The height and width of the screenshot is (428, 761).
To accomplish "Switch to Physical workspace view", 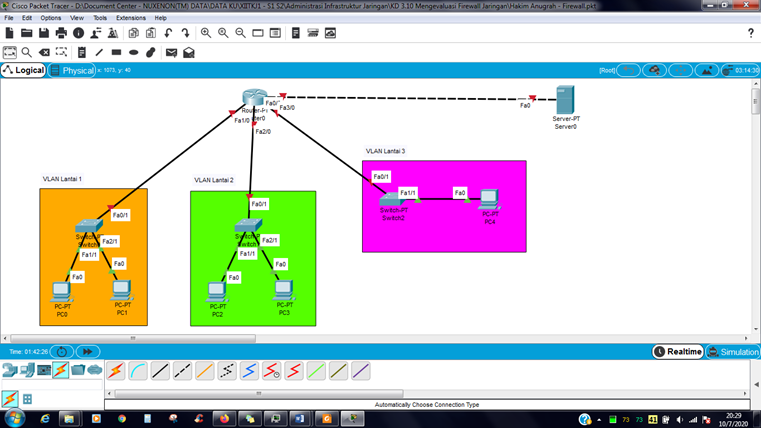I will 72,70.
